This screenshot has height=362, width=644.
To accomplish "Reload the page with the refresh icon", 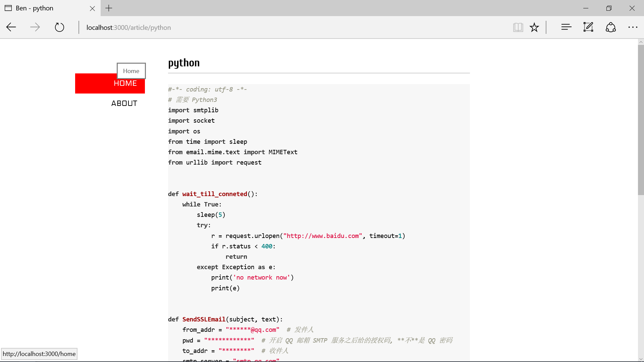I will point(59,27).
